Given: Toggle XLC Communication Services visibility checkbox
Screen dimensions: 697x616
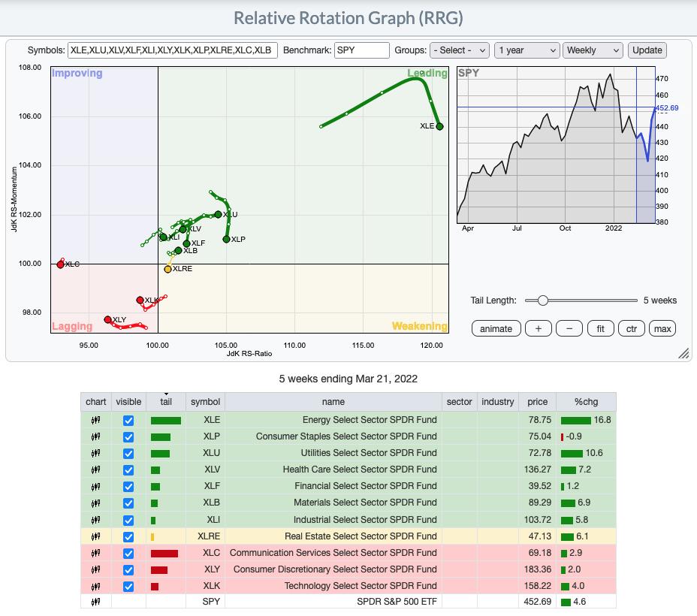Looking at the screenshot, I should point(128,554).
